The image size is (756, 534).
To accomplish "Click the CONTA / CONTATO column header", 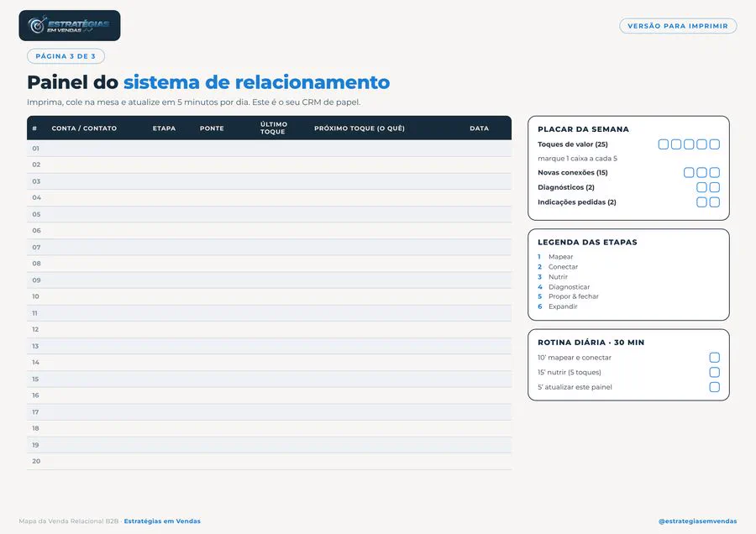I will pyautogui.click(x=84, y=128).
